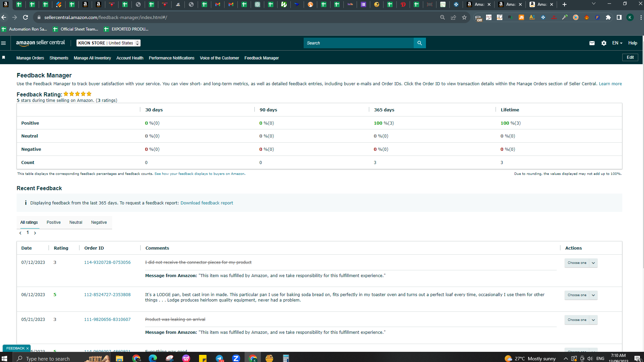Open the Official Sheet Team... bookmark

coord(76,29)
